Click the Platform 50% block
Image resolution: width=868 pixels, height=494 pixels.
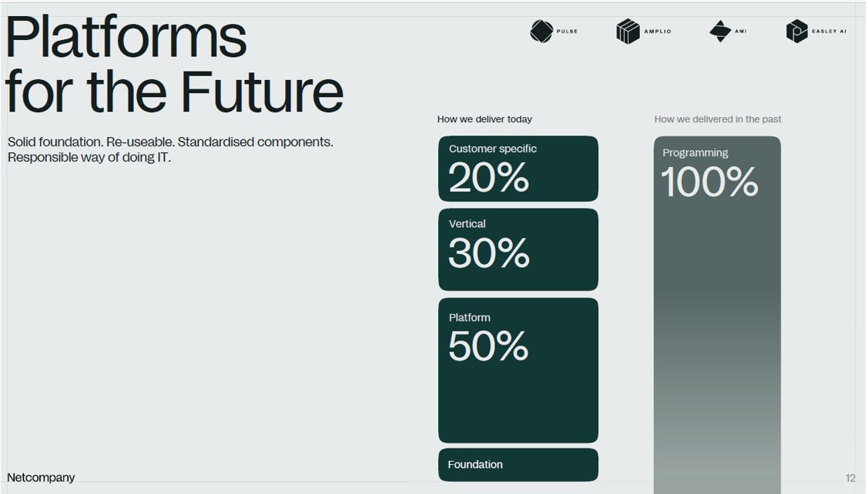tap(518, 370)
